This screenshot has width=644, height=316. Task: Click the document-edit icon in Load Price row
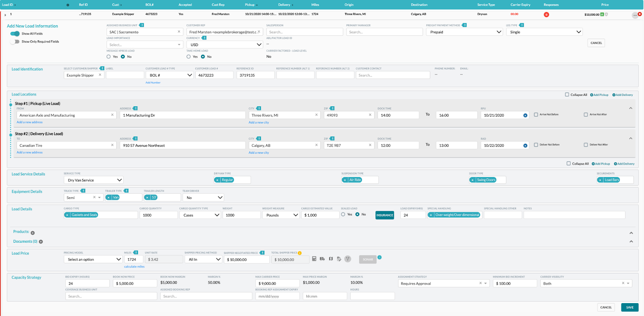[339, 259]
